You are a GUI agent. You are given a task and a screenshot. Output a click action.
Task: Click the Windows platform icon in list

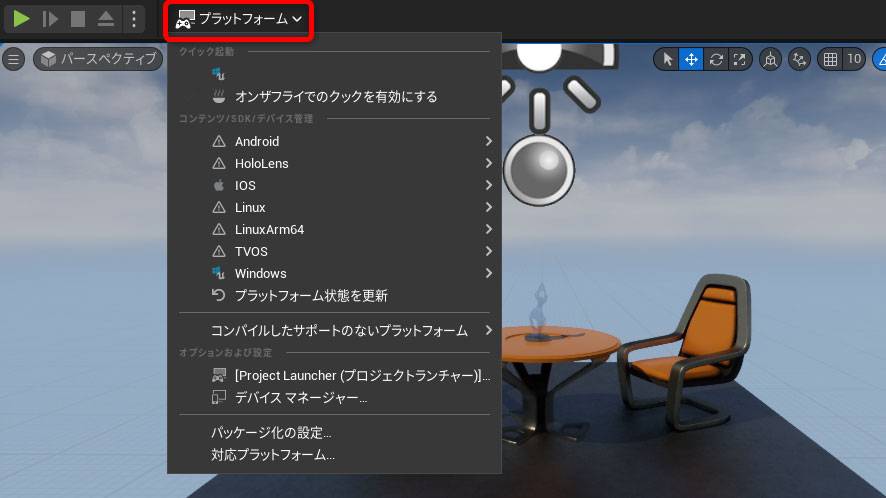(219, 273)
